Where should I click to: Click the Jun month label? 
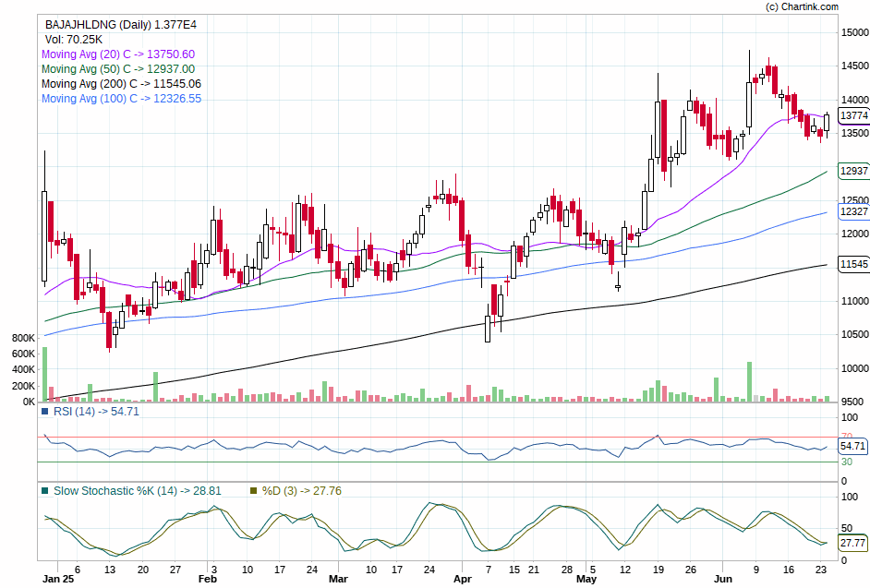723,579
